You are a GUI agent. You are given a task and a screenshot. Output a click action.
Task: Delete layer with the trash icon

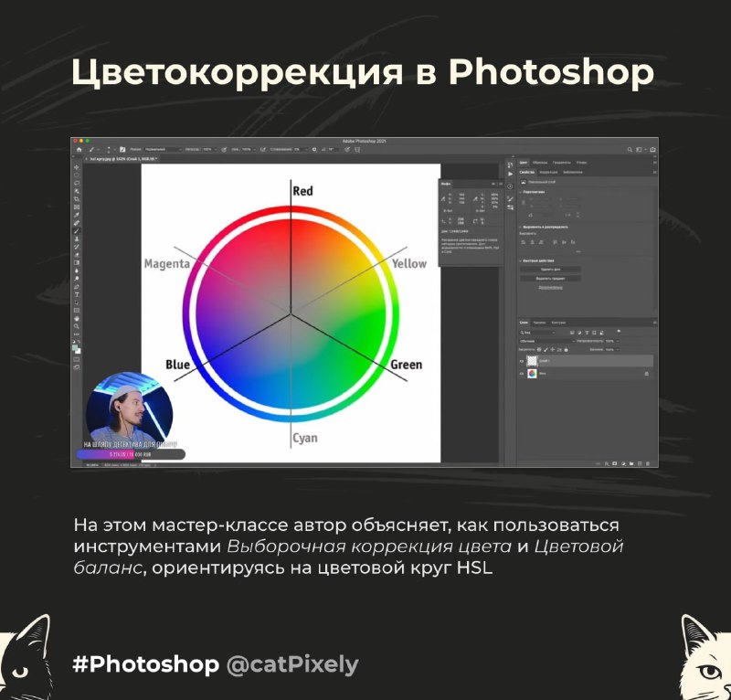coord(648,464)
